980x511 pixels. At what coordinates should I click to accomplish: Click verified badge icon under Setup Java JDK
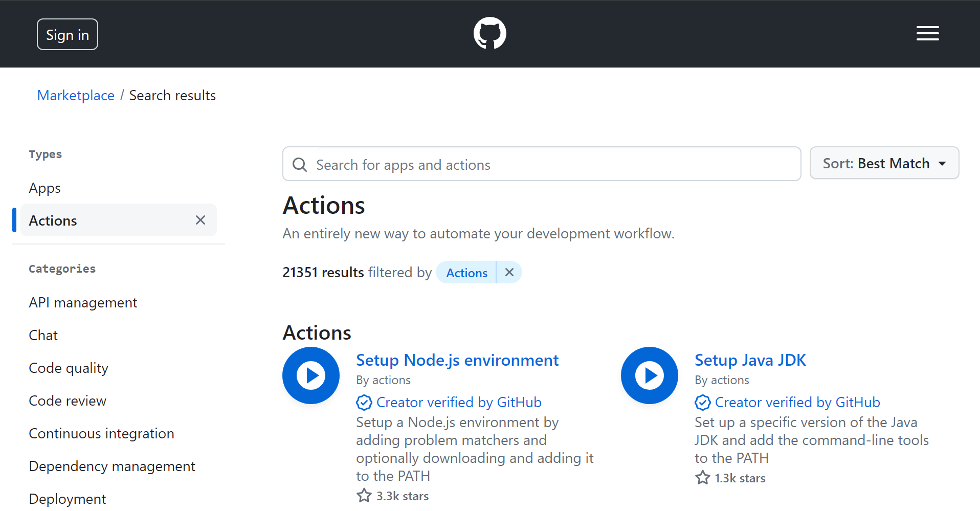[x=703, y=403]
